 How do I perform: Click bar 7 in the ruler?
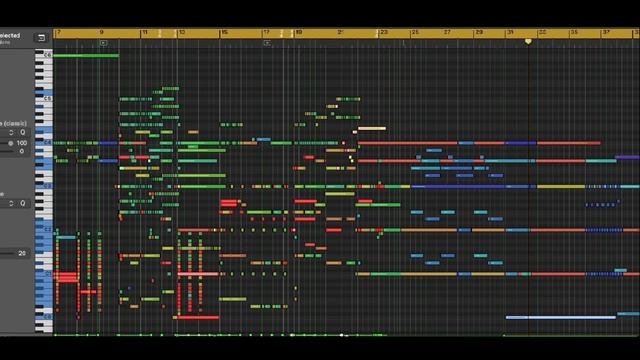pos(58,32)
